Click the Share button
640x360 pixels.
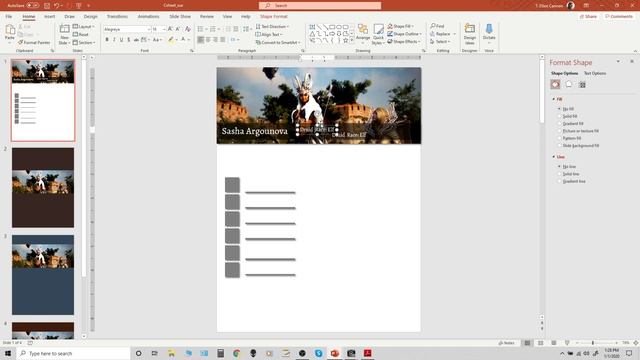[x=588, y=16]
